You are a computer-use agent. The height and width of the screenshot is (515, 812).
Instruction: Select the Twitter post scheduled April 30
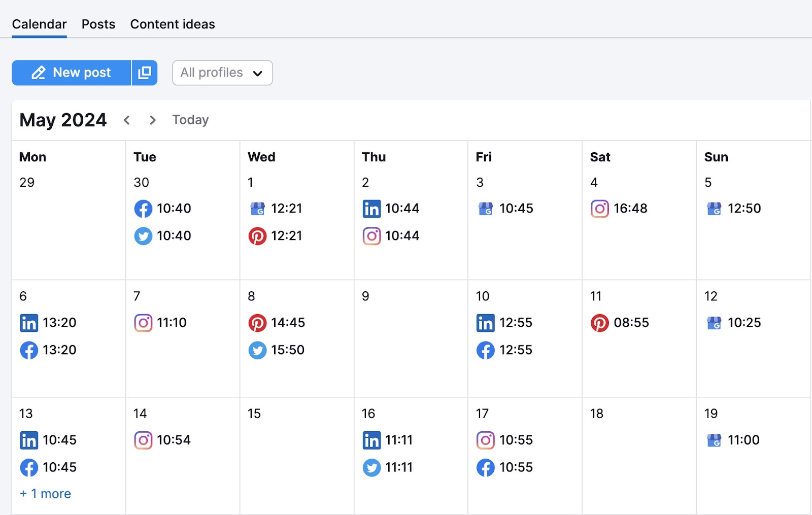162,236
